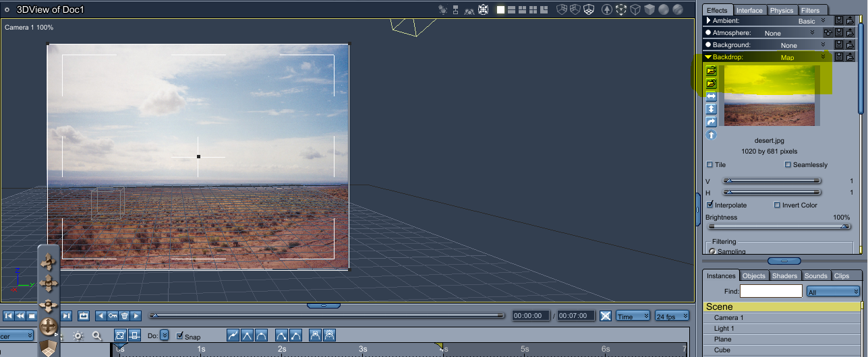Uncheck the Snap checkbox
868x357 pixels.
[x=179, y=336]
